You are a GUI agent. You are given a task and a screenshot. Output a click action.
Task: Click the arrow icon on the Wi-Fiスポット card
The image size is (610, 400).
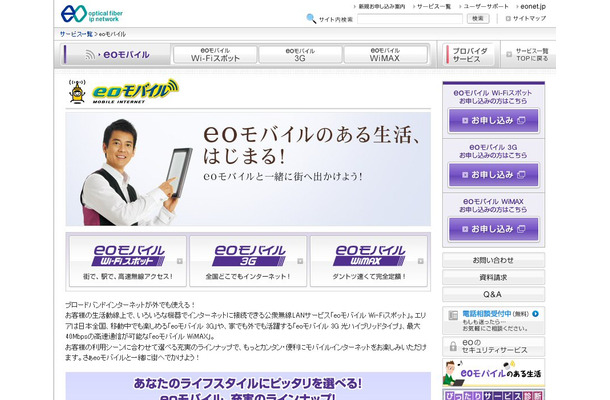coord(180,261)
